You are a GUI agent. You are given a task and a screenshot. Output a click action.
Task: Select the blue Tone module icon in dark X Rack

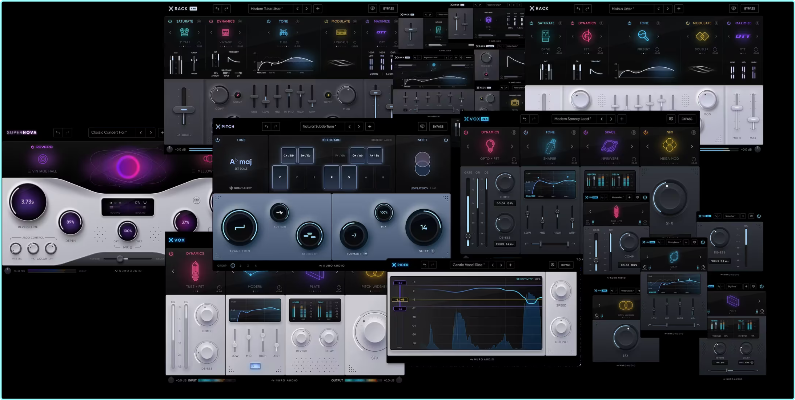point(283,33)
